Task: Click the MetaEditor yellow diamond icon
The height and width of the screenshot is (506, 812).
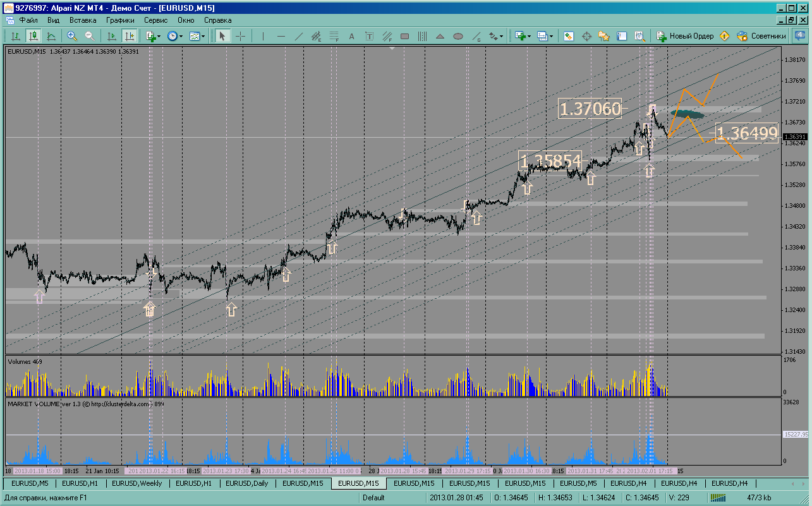Action: 725,36
